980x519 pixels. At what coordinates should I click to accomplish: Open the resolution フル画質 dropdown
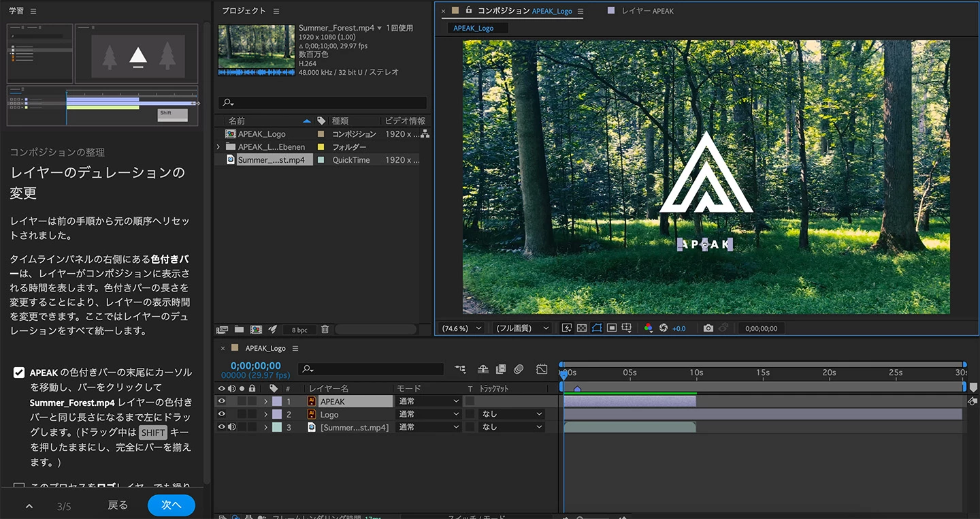coord(522,328)
